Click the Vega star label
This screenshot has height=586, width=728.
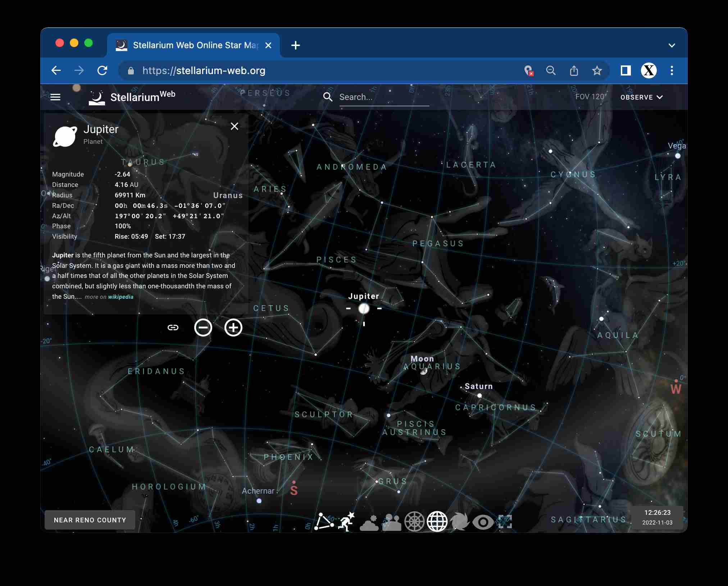[x=677, y=146]
